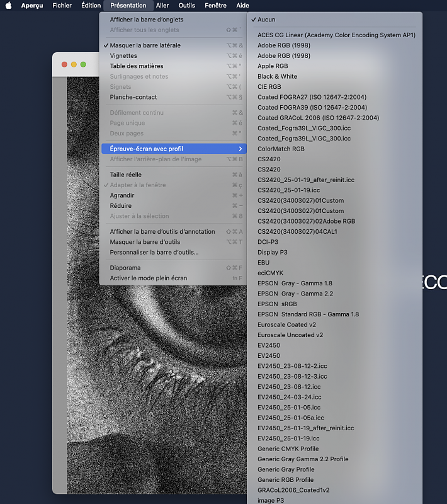Open the Présentation menu
The width and height of the screenshot is (447, 504).
[128, 5]
